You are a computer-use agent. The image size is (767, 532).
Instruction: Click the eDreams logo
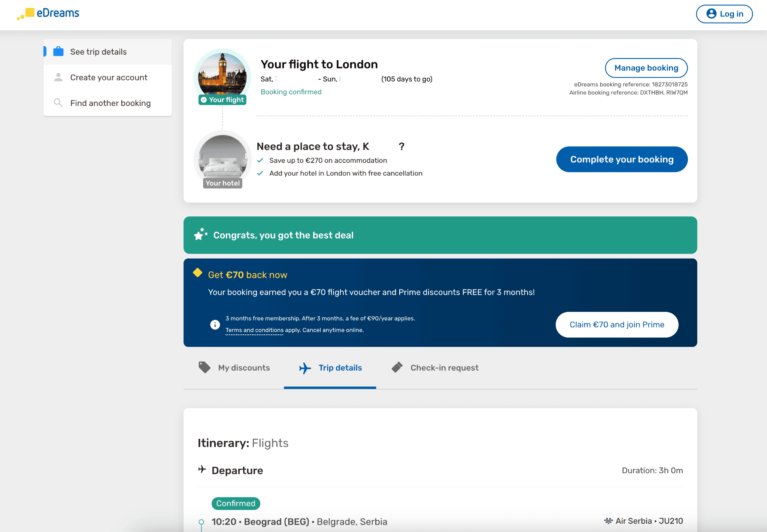(x=48, y=13)
